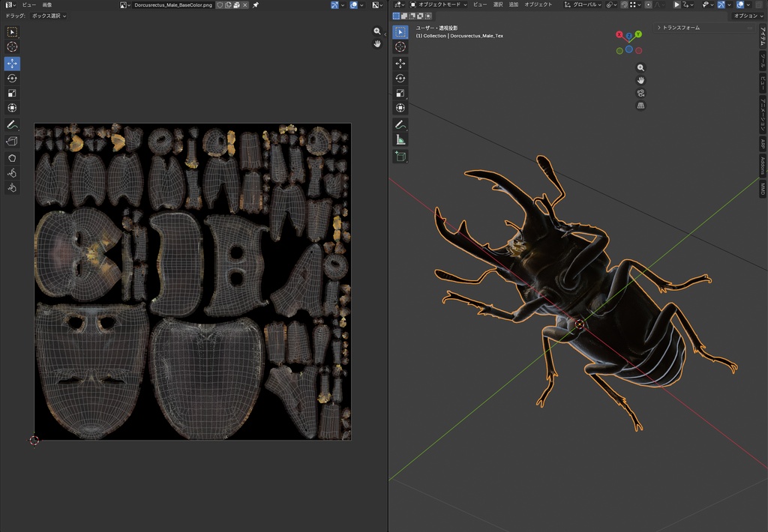Open the オブジェクトモード mode dropdown
The height and width of the screenshot is (532, 768).
pyautogui.click(x=438, y=4)
